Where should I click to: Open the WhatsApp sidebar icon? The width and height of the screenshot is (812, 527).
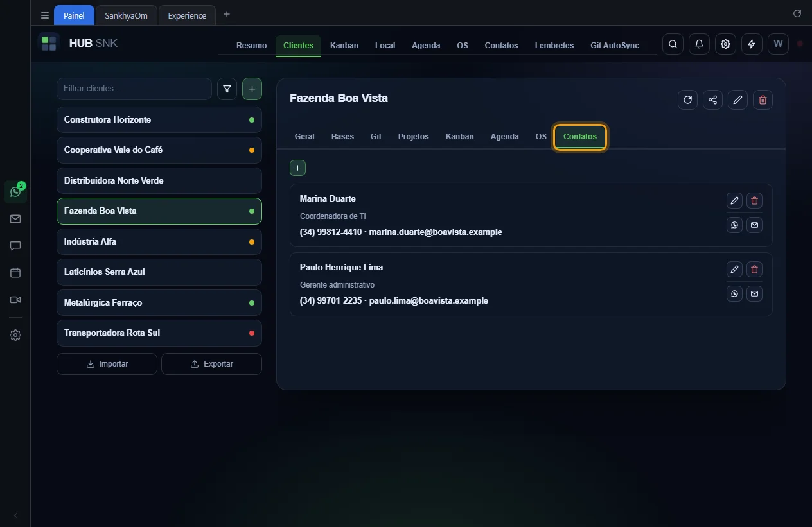click(15, 191)
